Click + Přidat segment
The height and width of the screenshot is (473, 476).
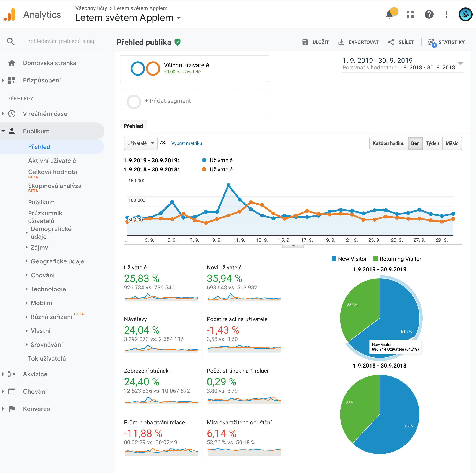(x=168, y=101)
